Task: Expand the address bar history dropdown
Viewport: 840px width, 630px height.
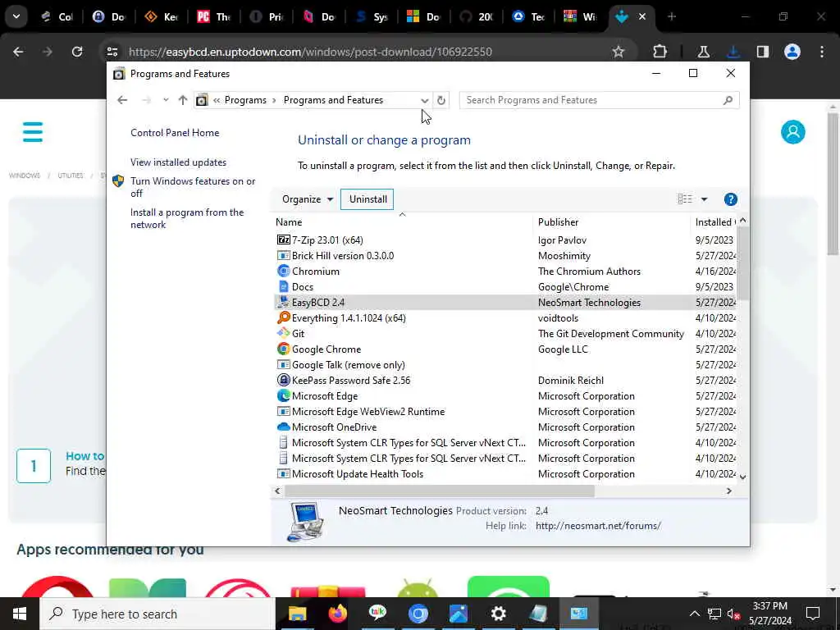Action: [x=424, y=100]
